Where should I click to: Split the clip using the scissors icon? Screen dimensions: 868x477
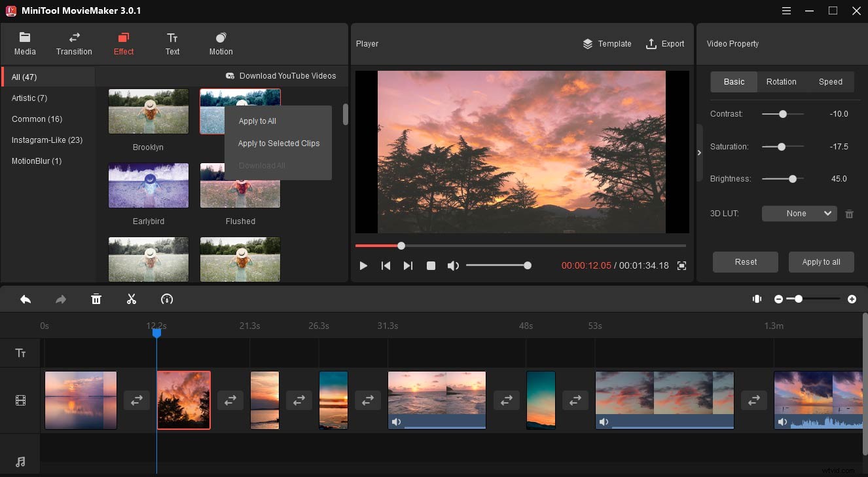tap(131, 299)
